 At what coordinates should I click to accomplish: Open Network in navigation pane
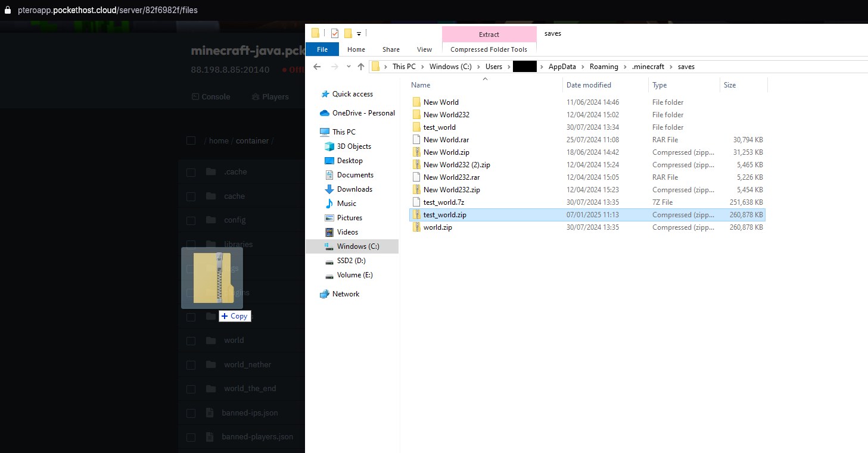pyautogui.click(x=346, y=294)
